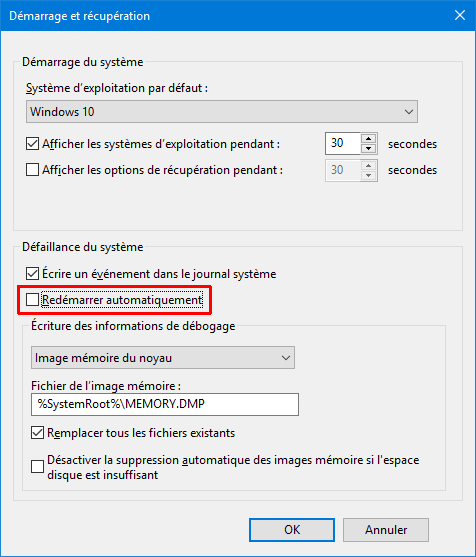476x557 pixels.
Task: Enable Désactiver la suppression automatique des images mémoire
Action: [37, 466]
